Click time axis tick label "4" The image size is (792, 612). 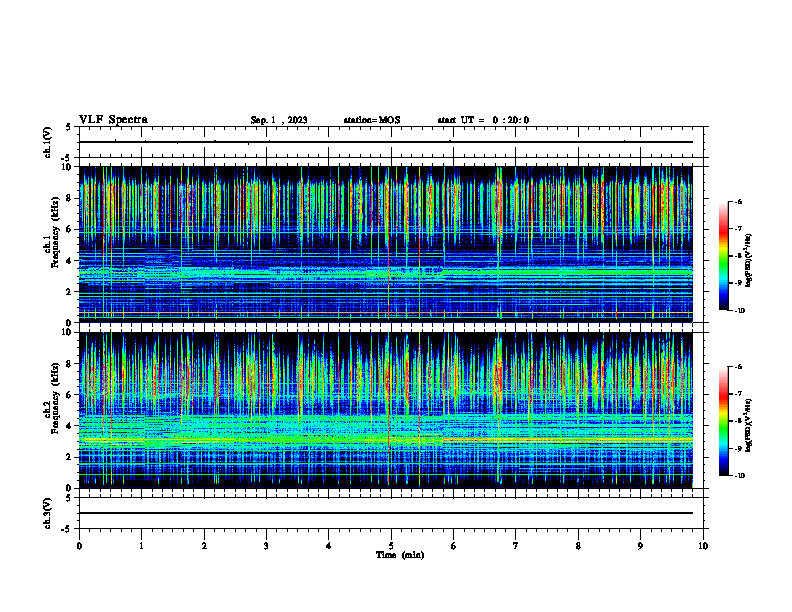329,546
